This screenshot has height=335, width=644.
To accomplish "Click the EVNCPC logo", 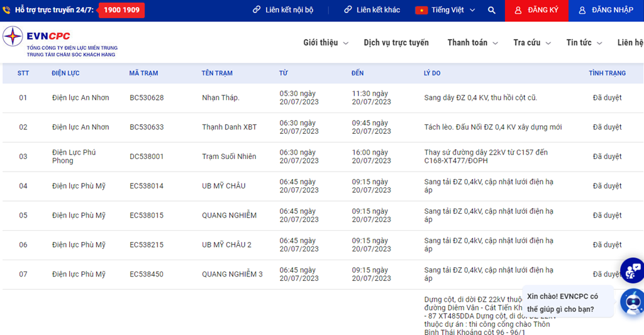I will pyautogui.click(x=60, y=42).
